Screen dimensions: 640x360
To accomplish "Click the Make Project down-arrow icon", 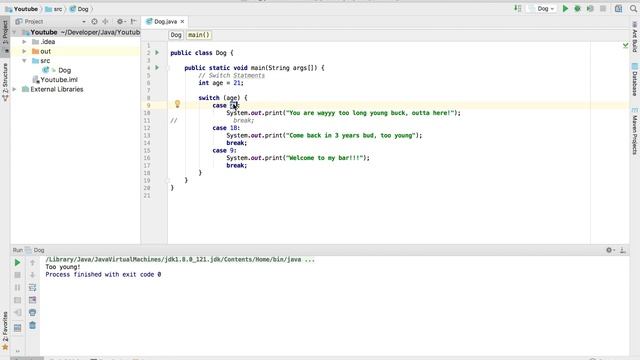I will [x=518, y=9].
